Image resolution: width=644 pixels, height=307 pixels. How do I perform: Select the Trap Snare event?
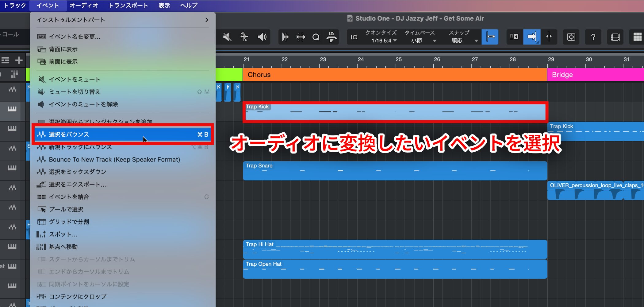[x=395, y=171]
